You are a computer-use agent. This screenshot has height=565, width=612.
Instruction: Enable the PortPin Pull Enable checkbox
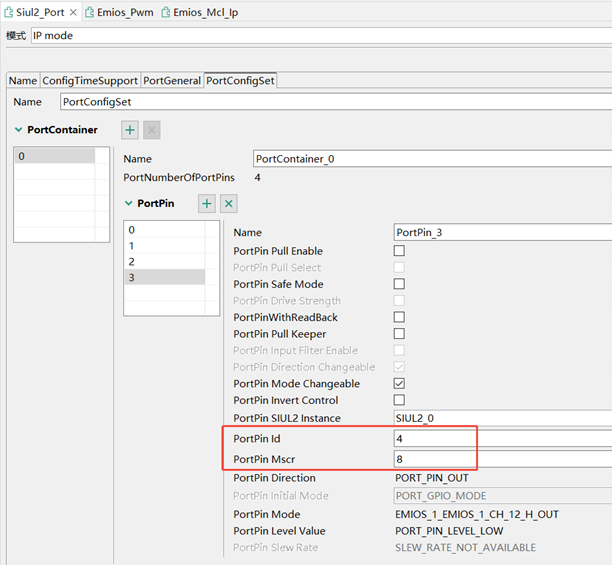pos(399,251)
